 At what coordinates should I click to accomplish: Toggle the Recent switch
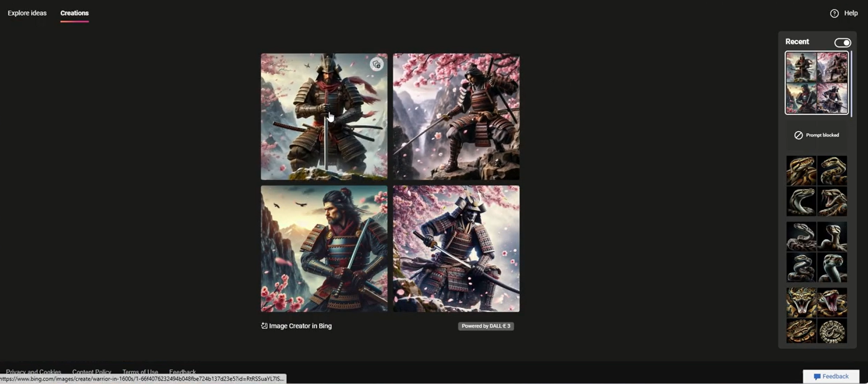tap(842, 43)
